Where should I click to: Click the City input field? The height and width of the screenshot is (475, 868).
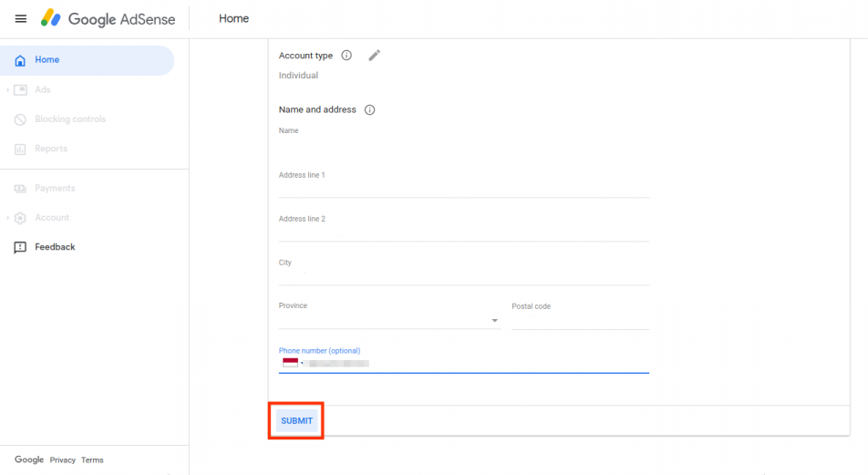[463, 276]
